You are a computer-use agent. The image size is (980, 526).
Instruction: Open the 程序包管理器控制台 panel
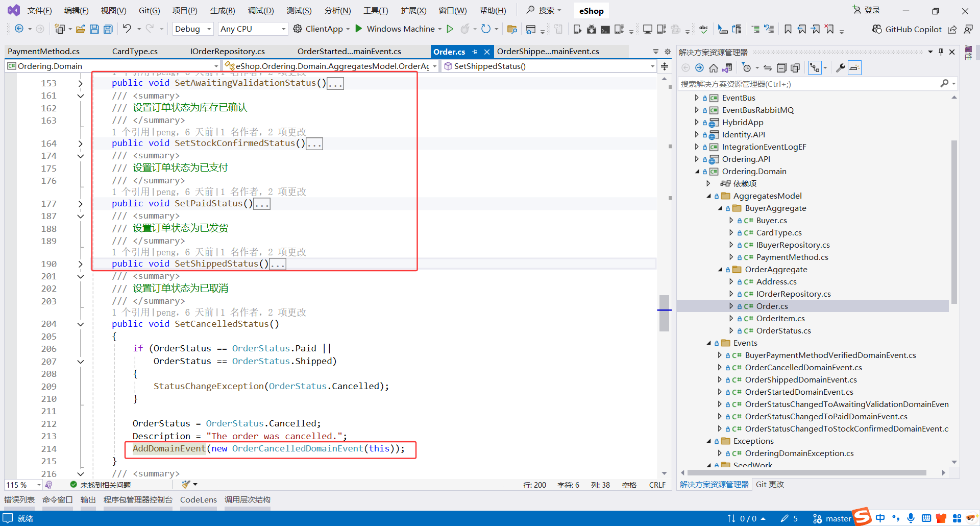click(x=138, y=500)
